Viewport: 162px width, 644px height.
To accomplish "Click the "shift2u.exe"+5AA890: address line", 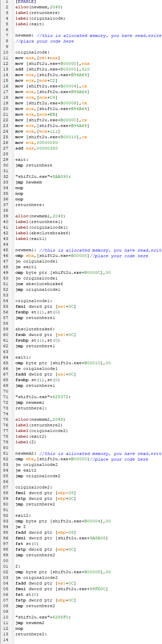I will (x=43, y=176).
